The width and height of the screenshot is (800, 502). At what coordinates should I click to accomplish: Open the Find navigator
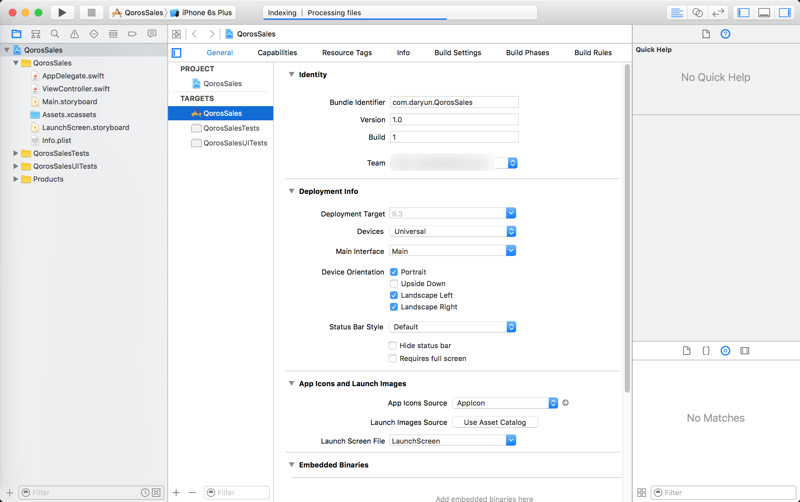tap(55, 34)
